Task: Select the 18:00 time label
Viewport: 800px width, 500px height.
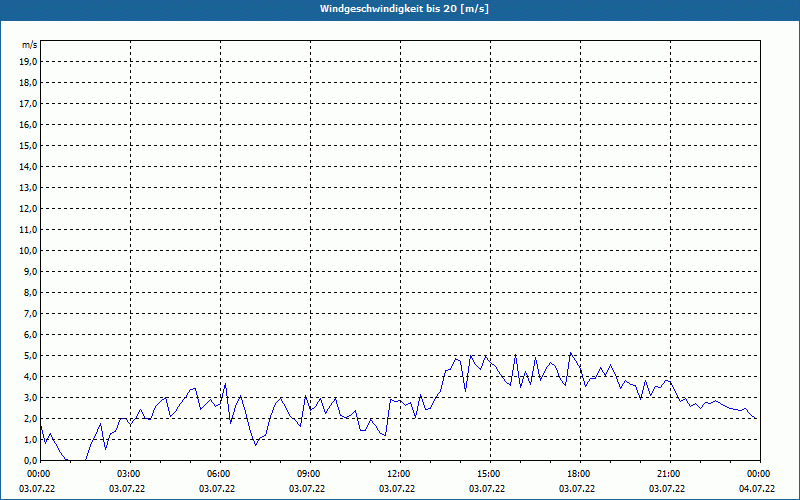Action: [579, 474]
